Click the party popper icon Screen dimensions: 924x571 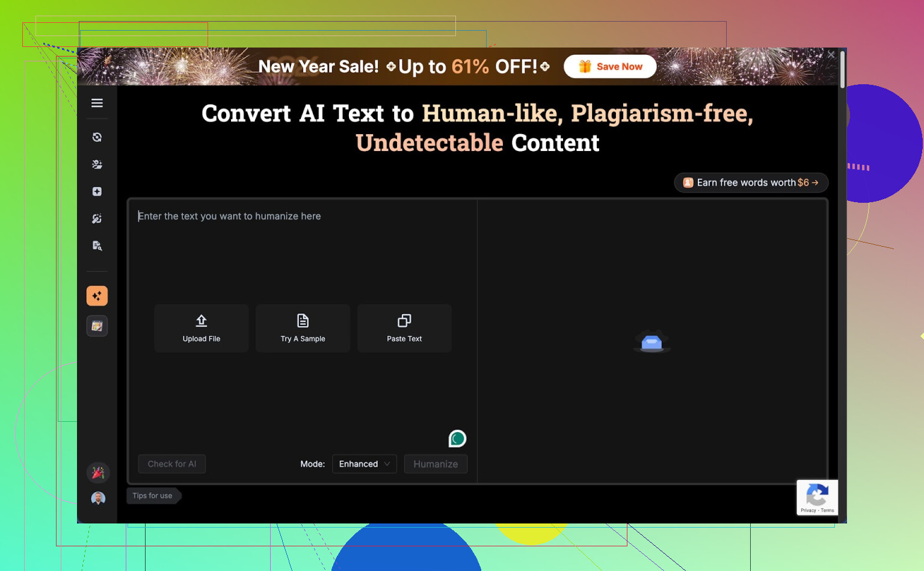(98, 473)
